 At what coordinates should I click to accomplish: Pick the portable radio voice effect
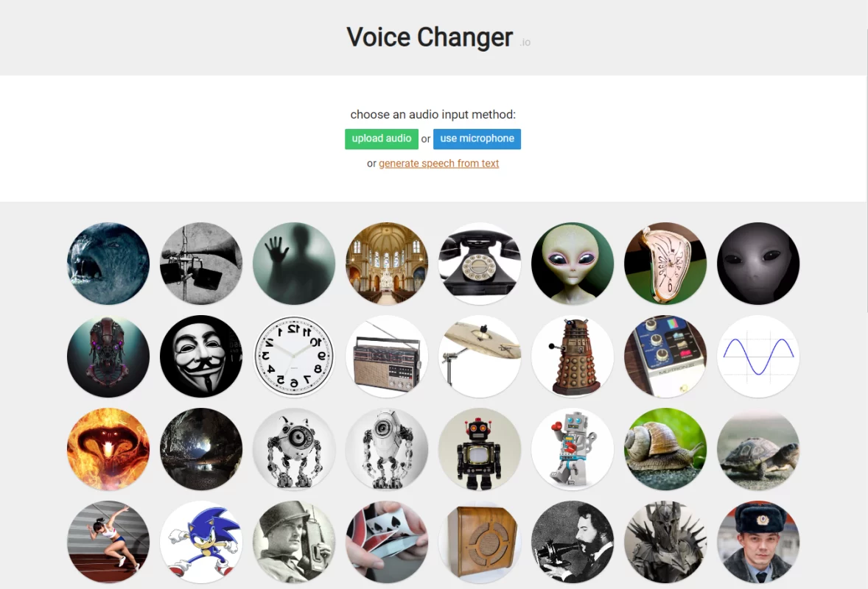click(387, 356)
